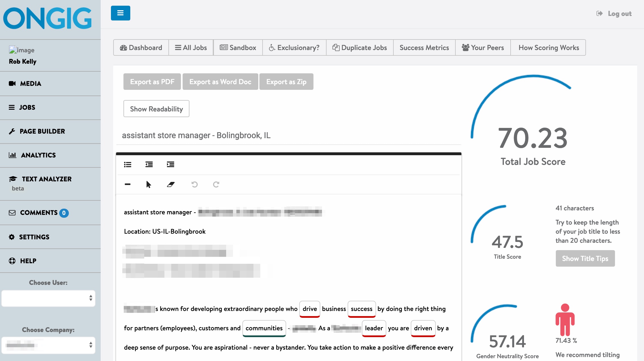
Task: Click the bulleted list editor icon
Action: point(128,164)
